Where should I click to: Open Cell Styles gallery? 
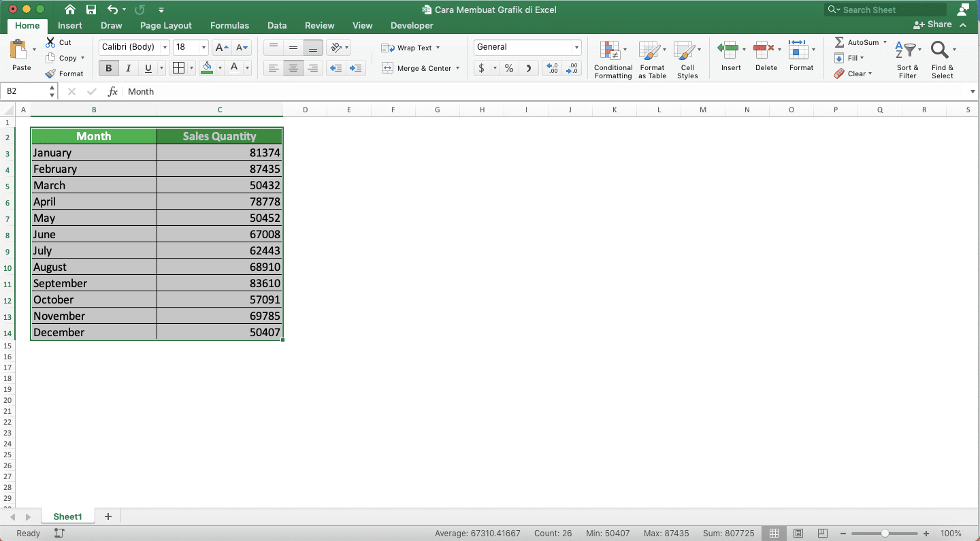(x=687, y=60)
